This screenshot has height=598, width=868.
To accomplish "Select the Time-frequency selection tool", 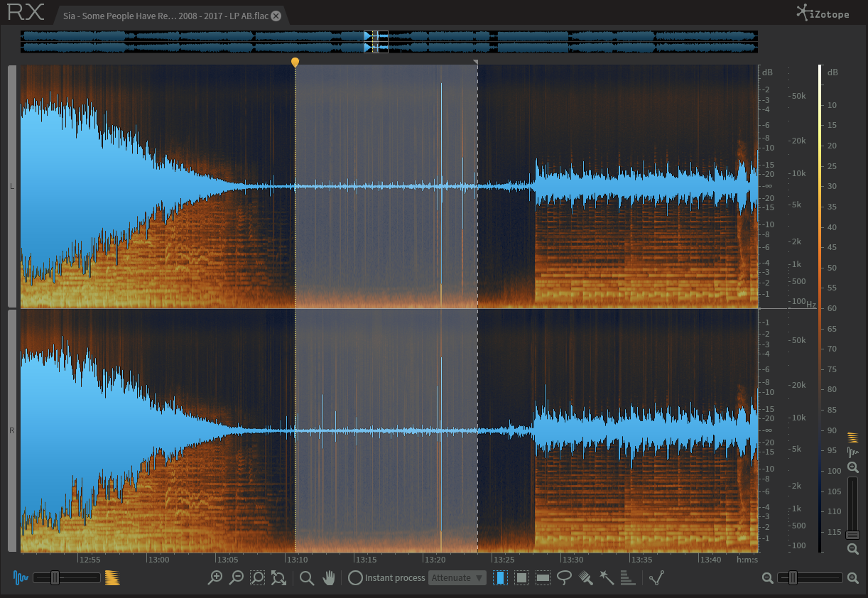I will coord(522,578).
